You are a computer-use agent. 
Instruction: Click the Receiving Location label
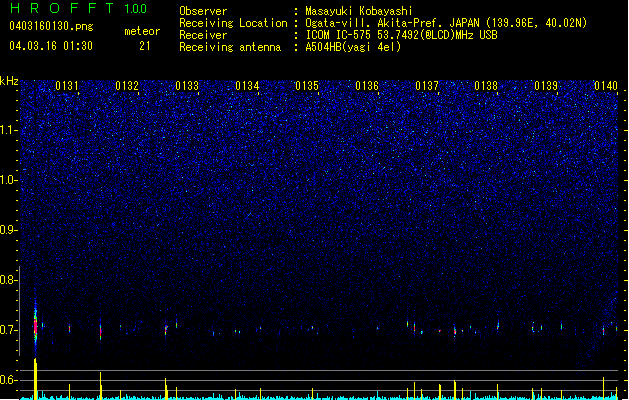point(233,23)
